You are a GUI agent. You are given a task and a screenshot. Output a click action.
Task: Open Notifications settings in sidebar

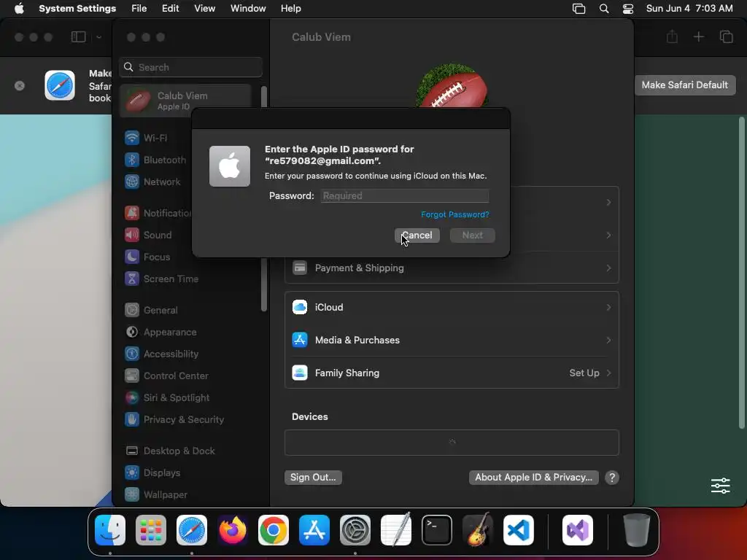pyautogui.click(x=158, y=214)
